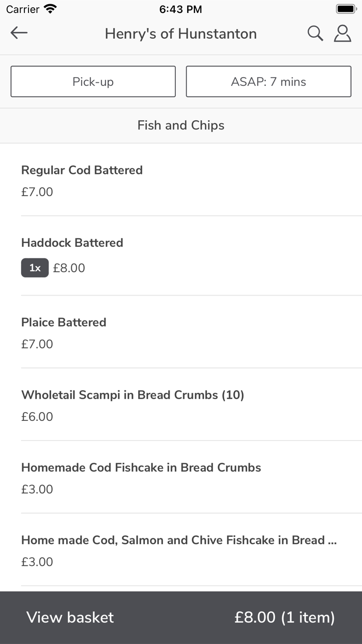The image size is (362, 644).
Task: Open the Pick-up order type selector
Action: point(93,81)
